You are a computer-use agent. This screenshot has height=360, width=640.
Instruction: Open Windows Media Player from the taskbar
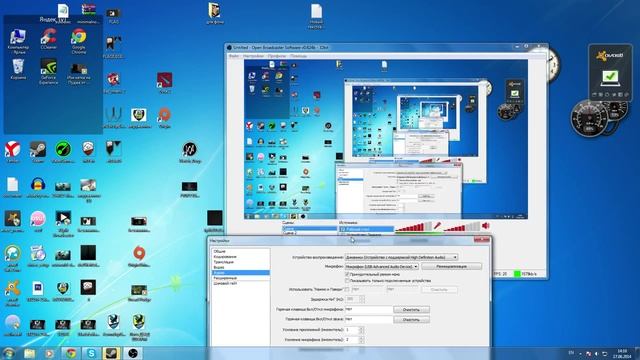(49, 353)
